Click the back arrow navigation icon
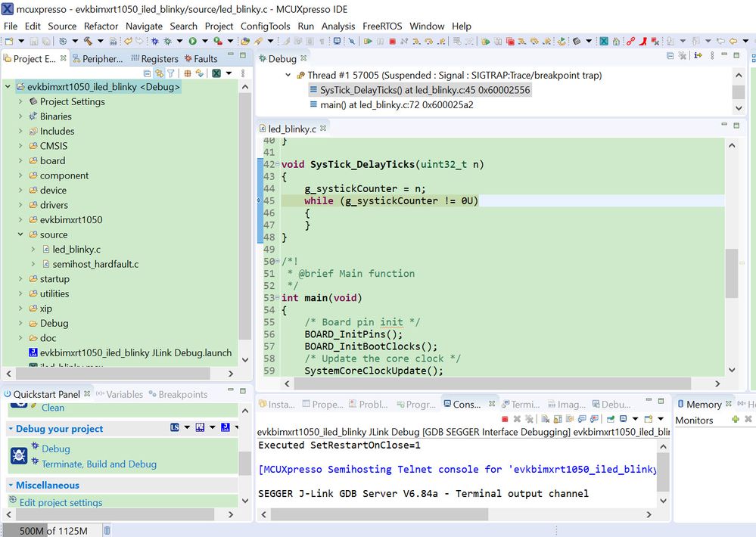The image size is (756, 537). 733,42
